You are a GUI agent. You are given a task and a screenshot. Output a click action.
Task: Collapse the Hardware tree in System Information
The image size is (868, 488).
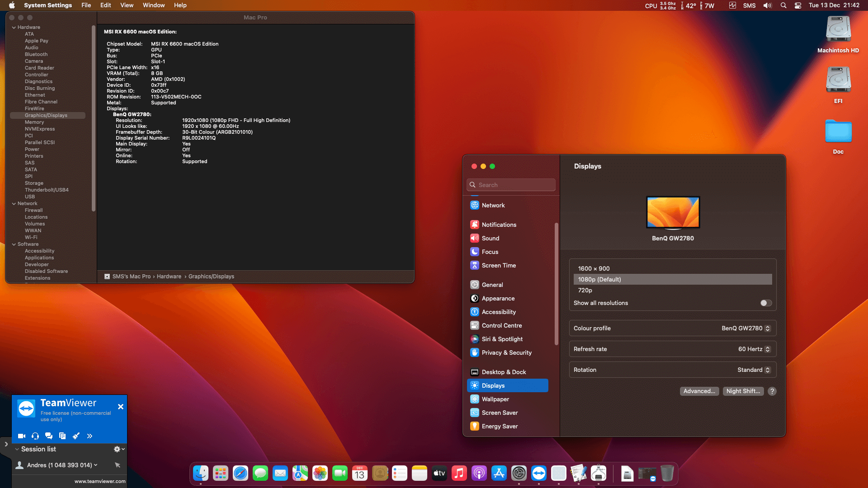(14, 27)
